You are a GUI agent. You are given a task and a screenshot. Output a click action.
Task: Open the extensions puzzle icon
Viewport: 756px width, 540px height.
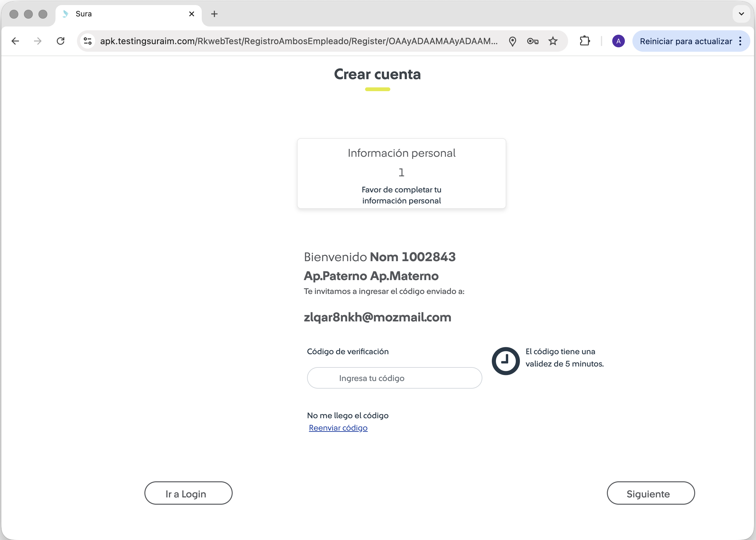pos(584,41)
